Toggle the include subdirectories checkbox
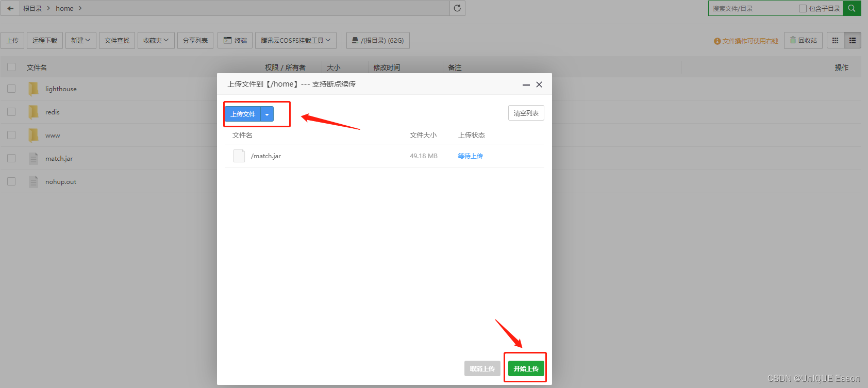Viewport: 868px width, 388px height. click(x=803, y=8)
